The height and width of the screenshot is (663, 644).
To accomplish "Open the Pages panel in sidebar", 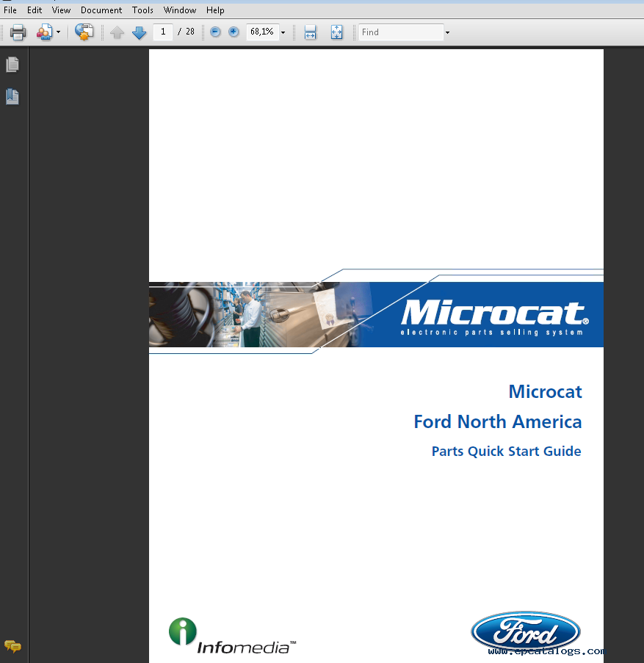I will (x=12, y=65).
